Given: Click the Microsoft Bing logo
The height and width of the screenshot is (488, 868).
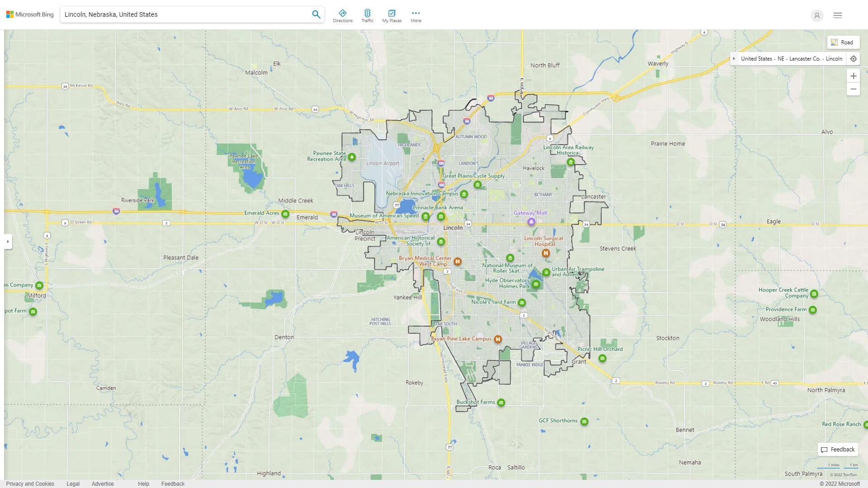Looking at the screenshot, I should [x=29, y=14].
